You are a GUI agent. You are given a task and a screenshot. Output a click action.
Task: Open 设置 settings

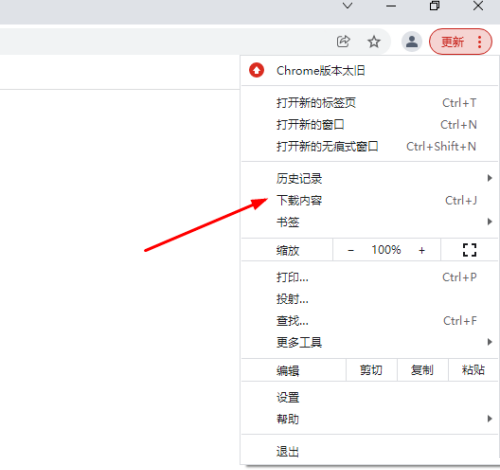(369, 397)
